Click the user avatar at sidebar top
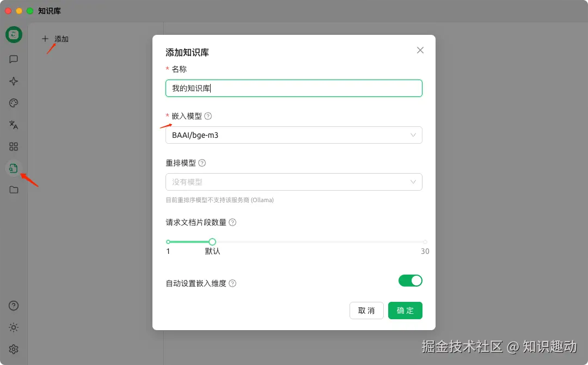 point(14,34)
